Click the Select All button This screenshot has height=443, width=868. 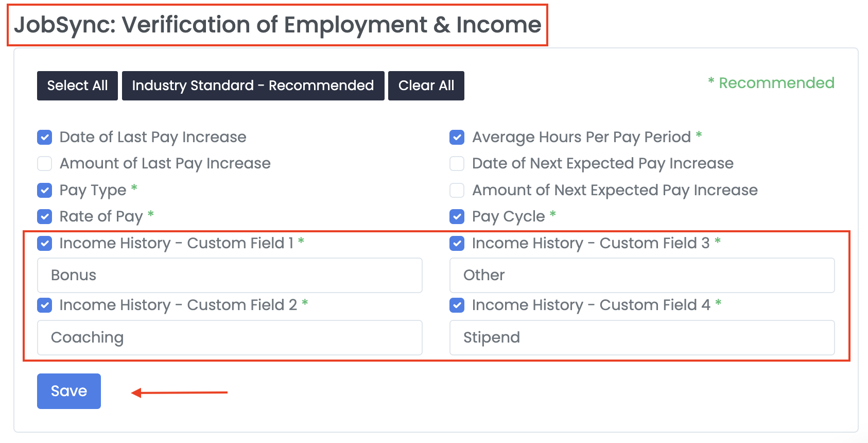[77, 86]
